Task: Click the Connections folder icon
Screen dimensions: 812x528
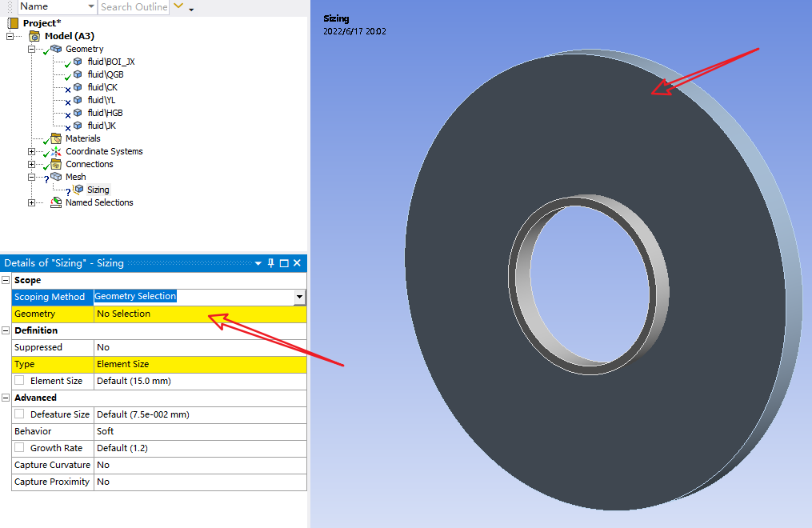Action: pos(56,164)
